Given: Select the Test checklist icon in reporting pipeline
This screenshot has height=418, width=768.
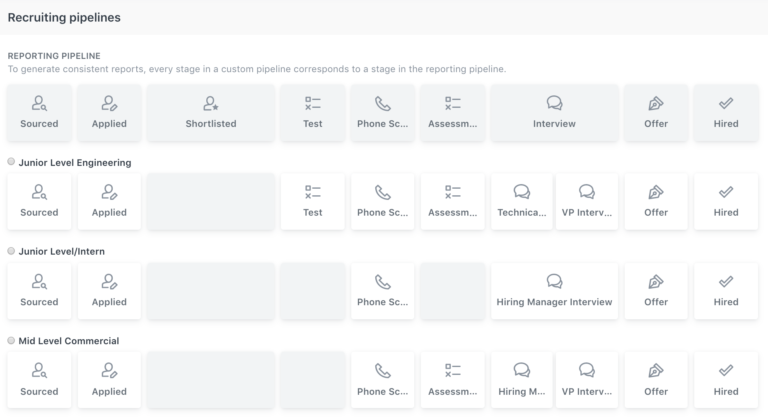Looking at the screenshot, I should tap(313, 103).
